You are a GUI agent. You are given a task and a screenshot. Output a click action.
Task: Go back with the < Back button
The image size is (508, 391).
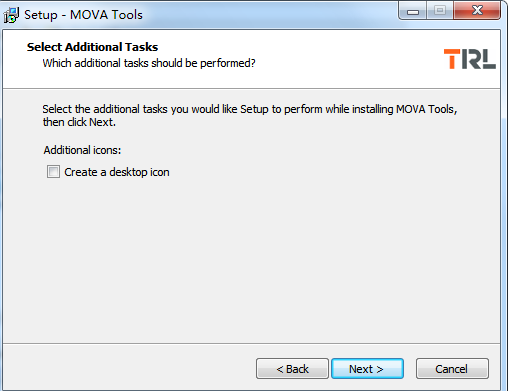click(x=292, y=369)
